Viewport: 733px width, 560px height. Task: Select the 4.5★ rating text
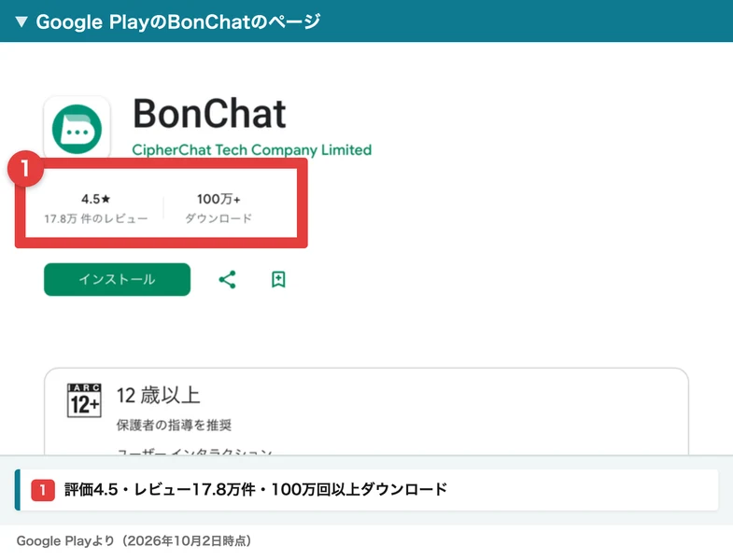pyautogui.click(x=96, y=199)
